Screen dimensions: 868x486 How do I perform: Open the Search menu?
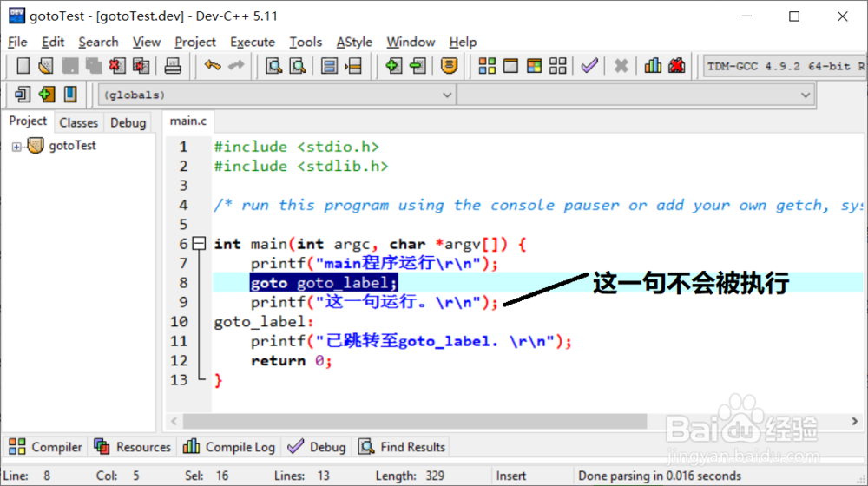pyautogui.click(x=99, y=42)
